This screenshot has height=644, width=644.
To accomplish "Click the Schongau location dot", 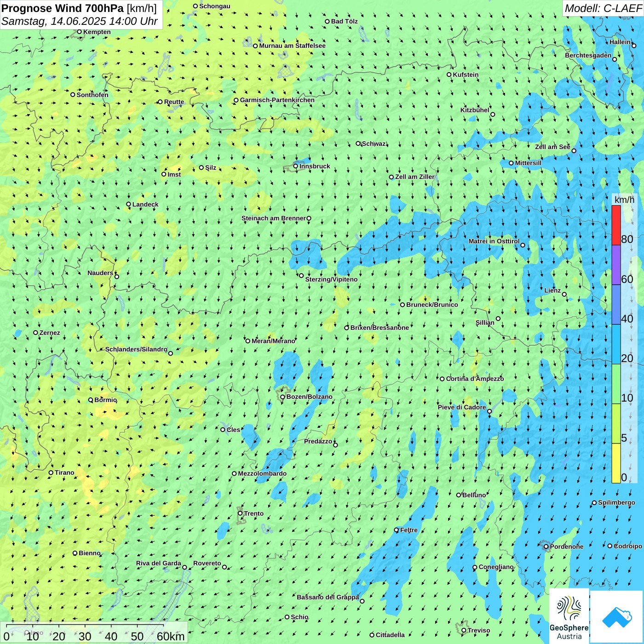I will point(195,6).
